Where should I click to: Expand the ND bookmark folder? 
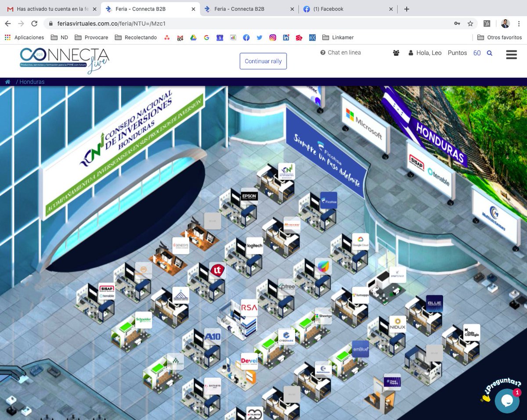click(x=59, y=37)
